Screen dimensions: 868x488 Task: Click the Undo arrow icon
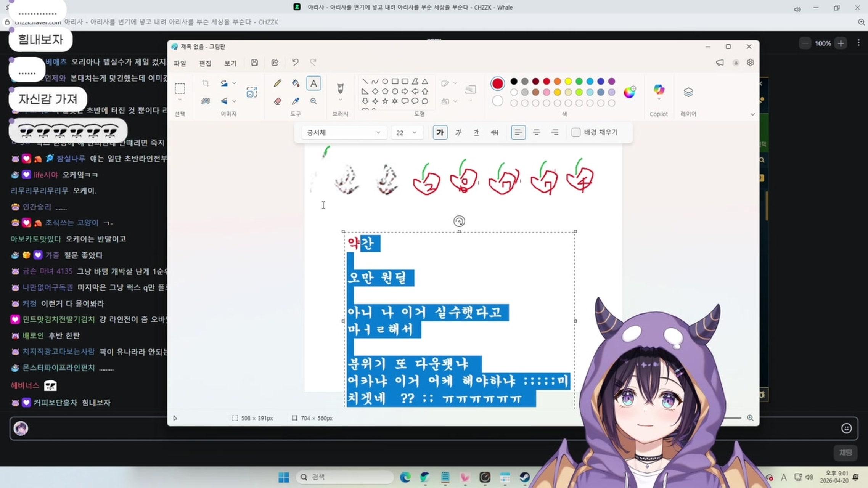coord(295,62)
